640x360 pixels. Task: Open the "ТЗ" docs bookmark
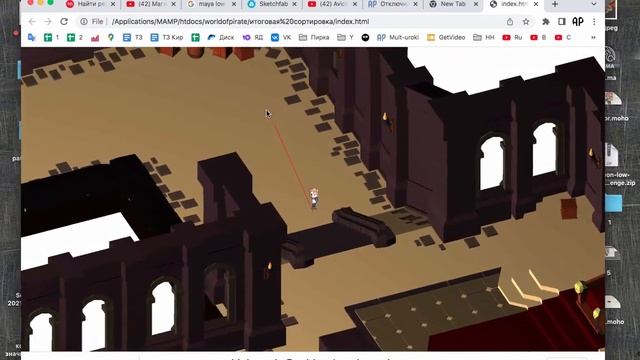pos(133,38)
